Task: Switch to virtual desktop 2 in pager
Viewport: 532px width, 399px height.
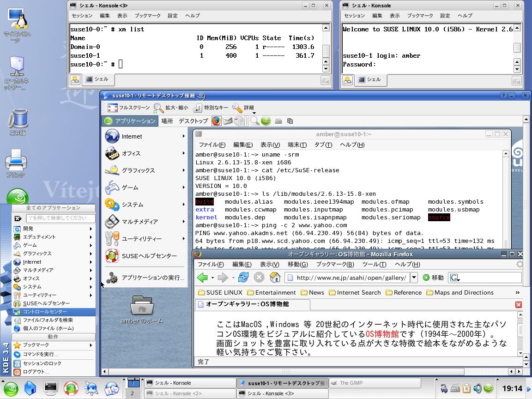Action: [x=133, y=393]
